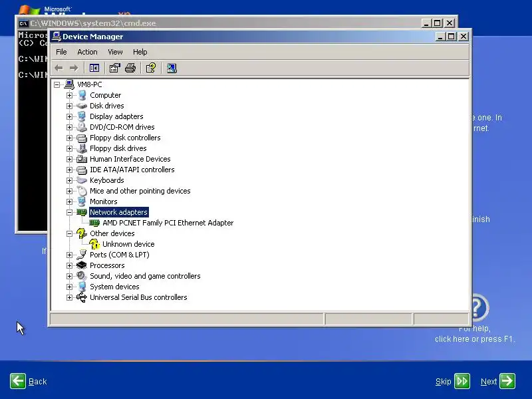The height and width of the screenshot is (399, 532).
Task: Maximize the Device Manager window
Action: [452, 37]
